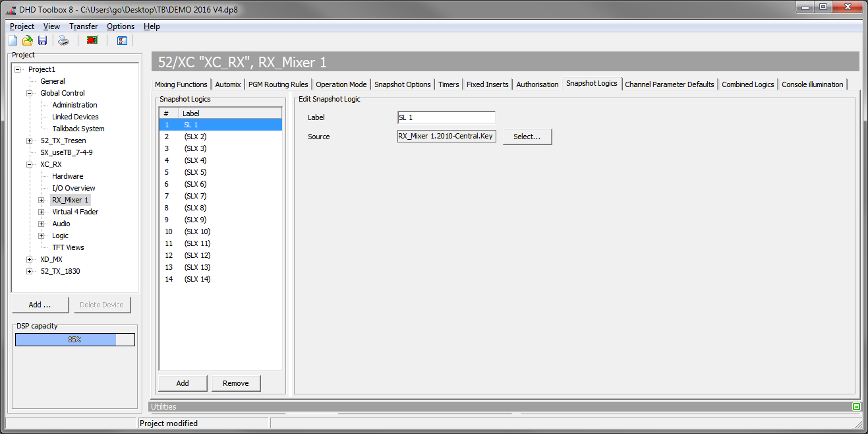Collapse the XC_RX tree node

click(28, 164)
